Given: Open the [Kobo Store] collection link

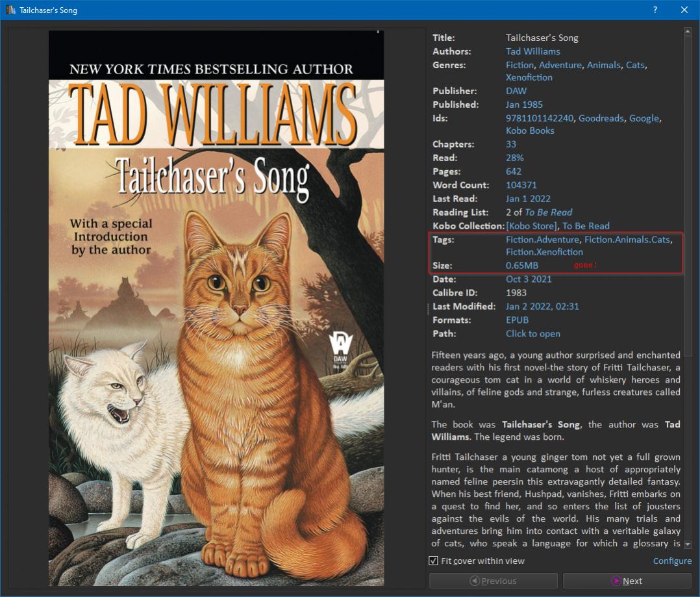Looking at the screenshot, I should click(x=531, y=226).
